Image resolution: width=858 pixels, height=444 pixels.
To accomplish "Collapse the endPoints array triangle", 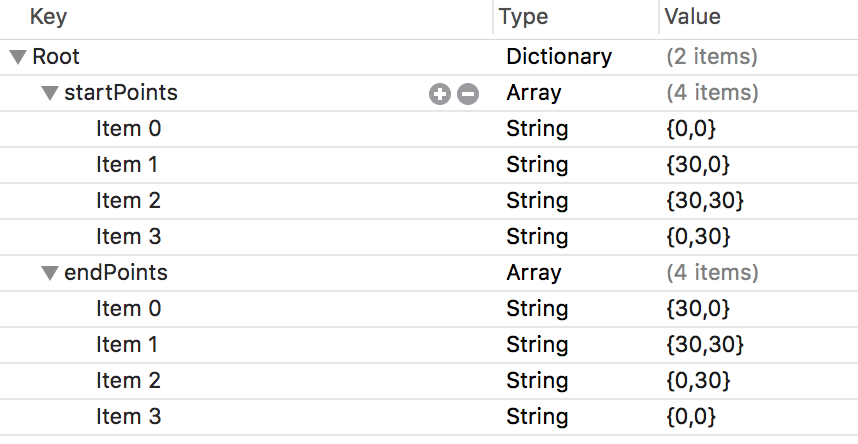I will pyautogui.click(x=50, y=273).
